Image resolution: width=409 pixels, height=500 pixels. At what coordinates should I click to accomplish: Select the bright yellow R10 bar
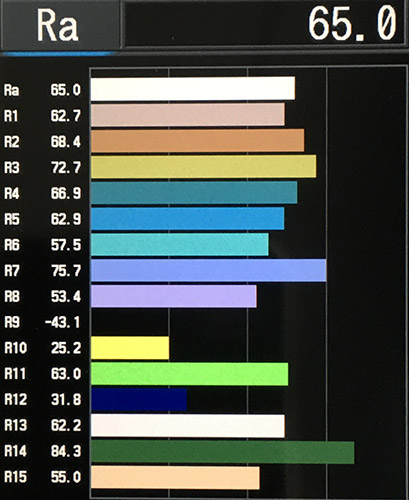130,348
